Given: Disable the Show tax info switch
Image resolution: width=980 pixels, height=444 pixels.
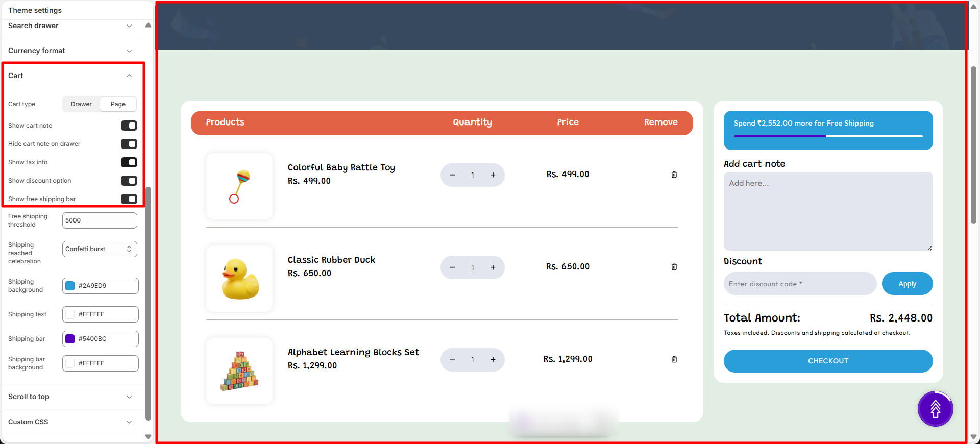Looking at the screenshot, I should [x=129, y=162].
